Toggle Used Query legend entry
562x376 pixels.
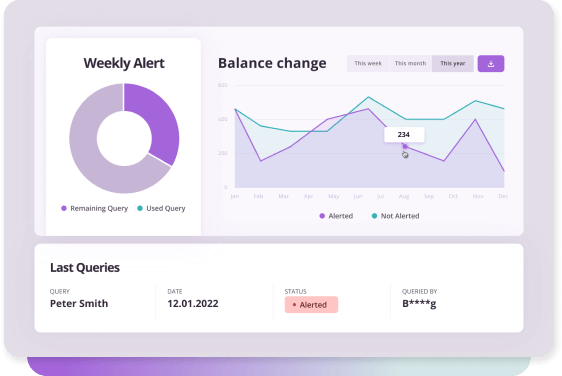(x=161, y=208)
